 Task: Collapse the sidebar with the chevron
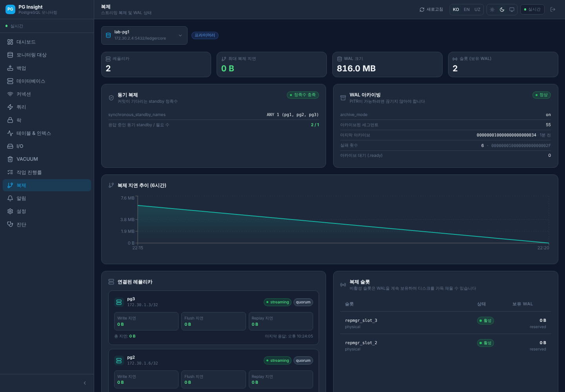pos(85,383)
